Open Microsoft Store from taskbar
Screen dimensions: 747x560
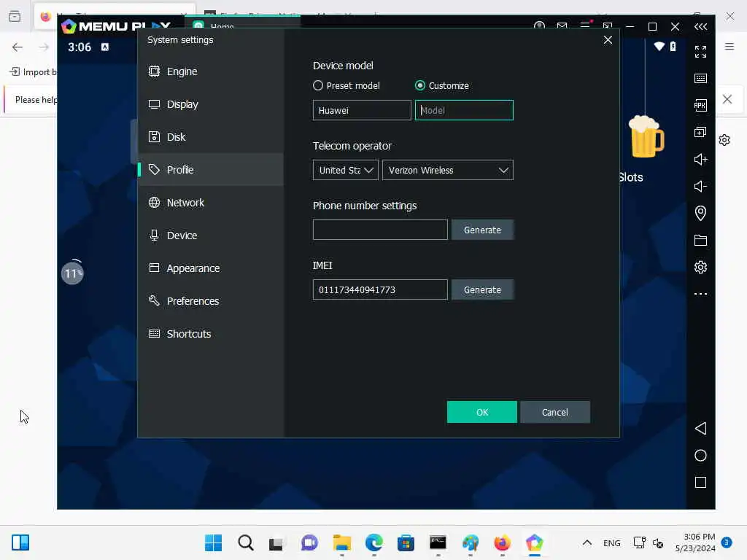pos(406,542)
